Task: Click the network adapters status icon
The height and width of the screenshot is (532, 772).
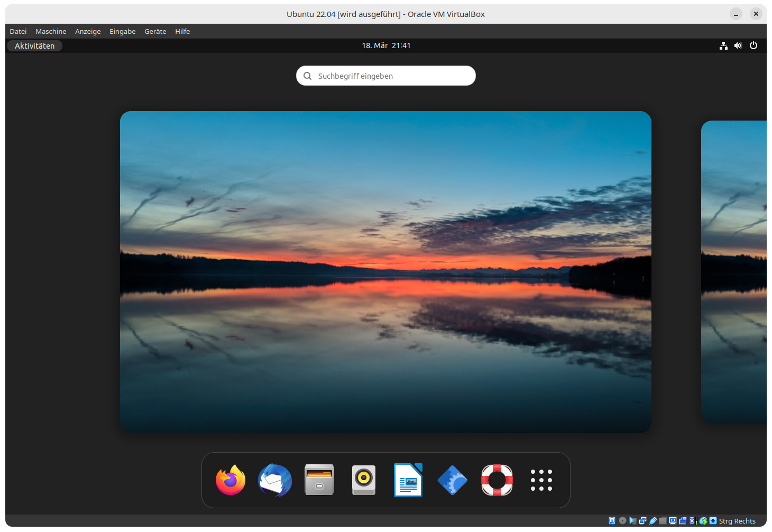Action: 642,521
